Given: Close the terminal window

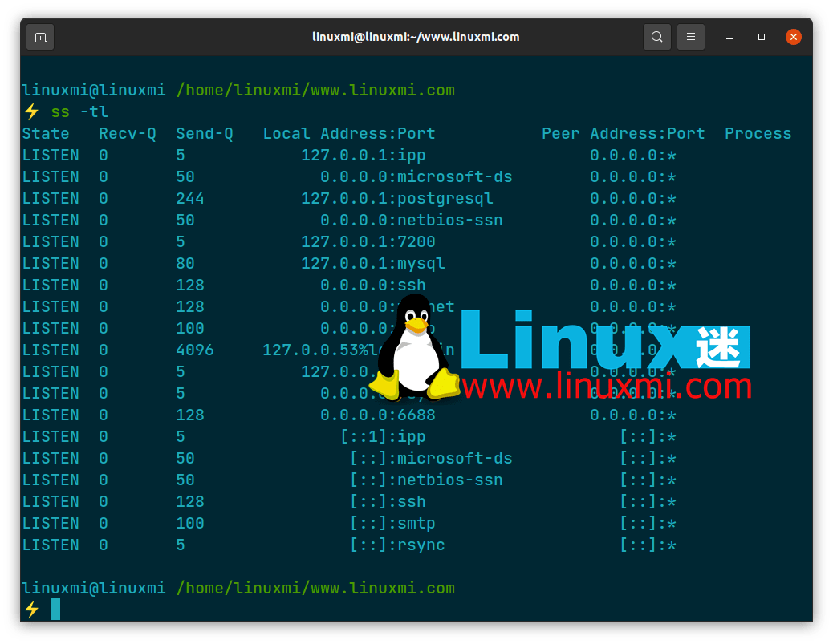Looking at the screenshot, I should click(793, 37).
